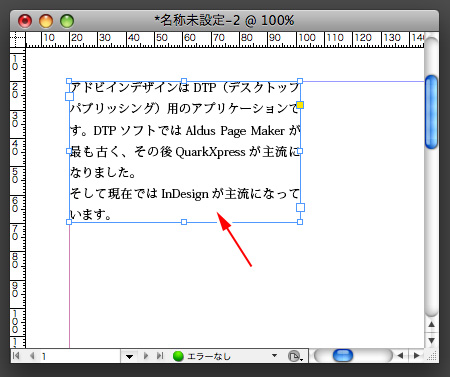Click the scroll left arrow
450x377 pixels.
(x=400, y=356)
